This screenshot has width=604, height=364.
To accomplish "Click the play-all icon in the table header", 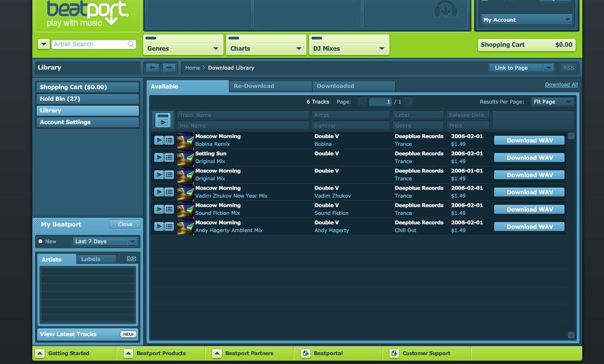I will click(163, 120).
